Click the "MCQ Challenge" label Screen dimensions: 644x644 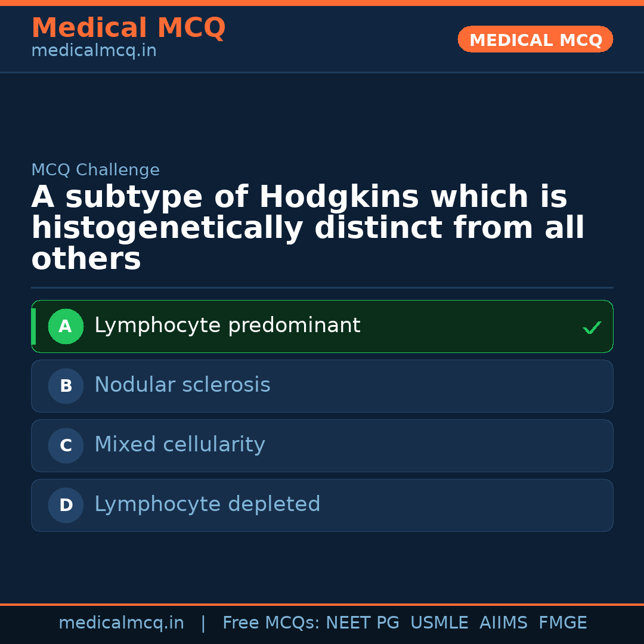(95, 170)
